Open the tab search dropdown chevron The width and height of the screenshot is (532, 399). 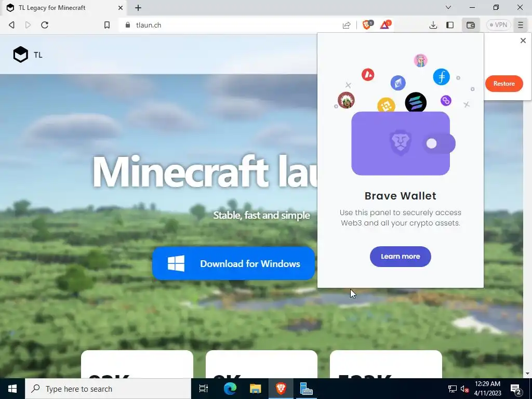[x=448, y=7]
